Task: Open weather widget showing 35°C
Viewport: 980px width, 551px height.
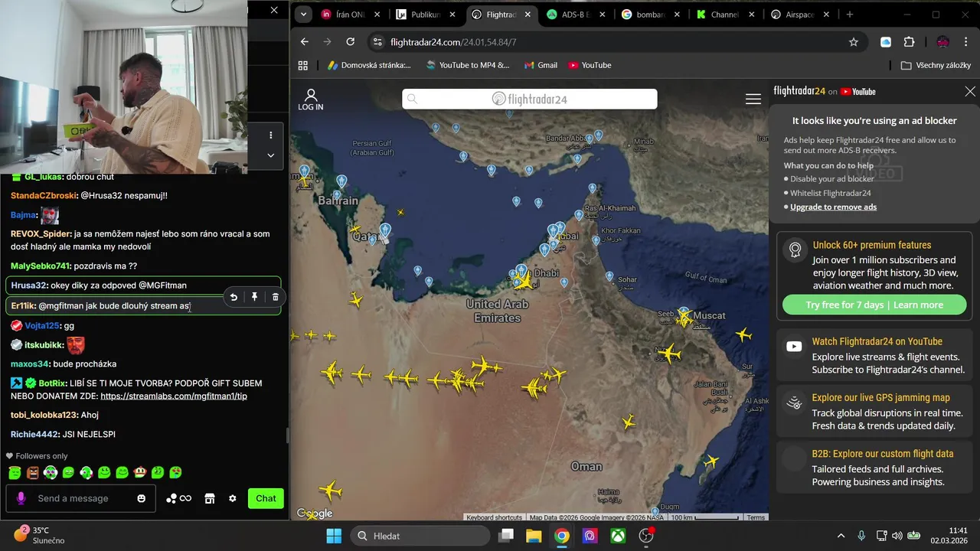Action: point(38,535)
